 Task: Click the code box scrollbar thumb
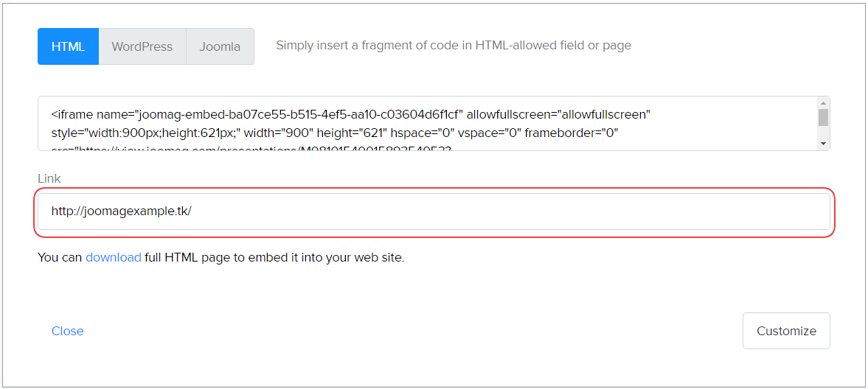pyautogui.click(x=823, y=118)
